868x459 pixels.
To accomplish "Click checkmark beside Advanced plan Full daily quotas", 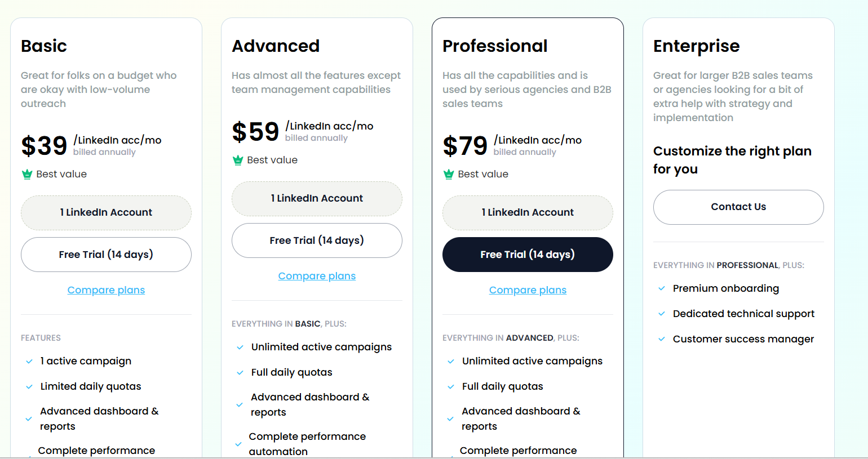I will 240,372.
